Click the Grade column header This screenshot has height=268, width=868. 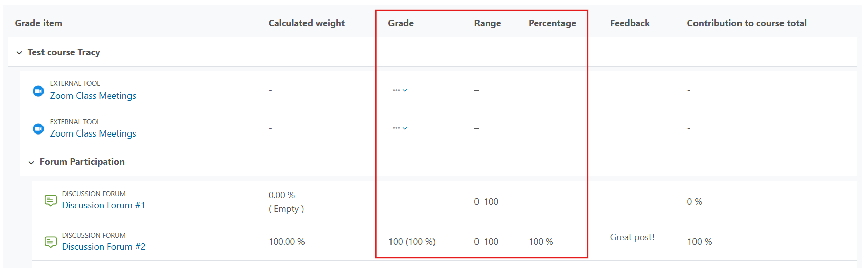[x=401, y=23]
